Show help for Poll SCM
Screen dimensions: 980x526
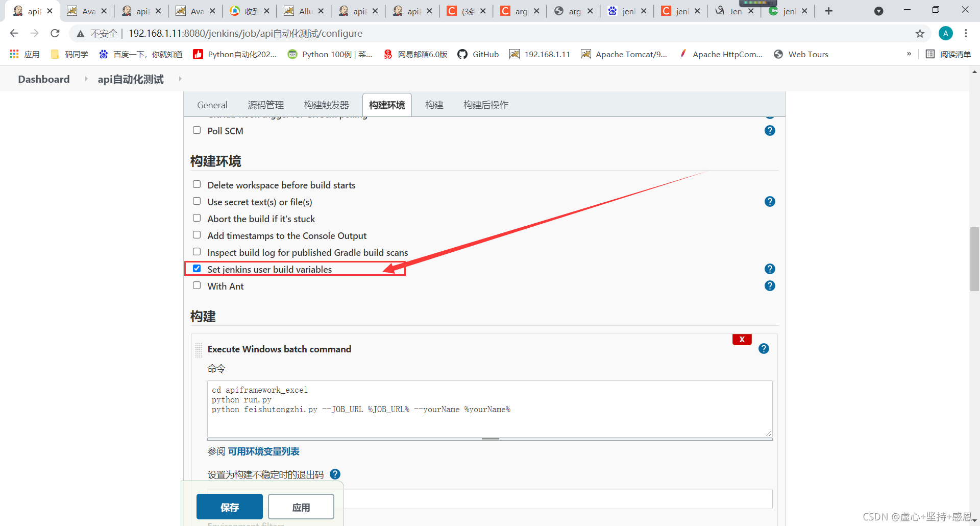(770, 131)
